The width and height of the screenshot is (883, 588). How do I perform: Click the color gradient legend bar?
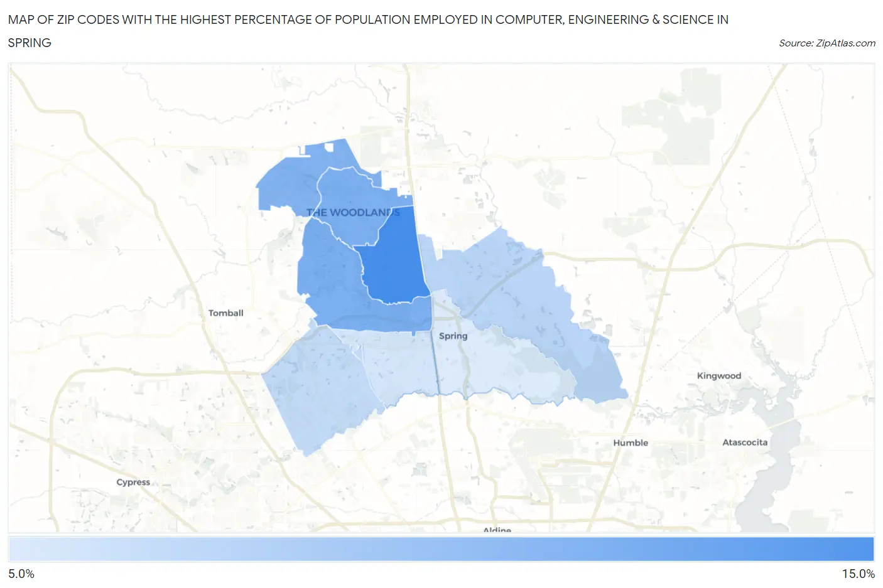tap(441, 548)
